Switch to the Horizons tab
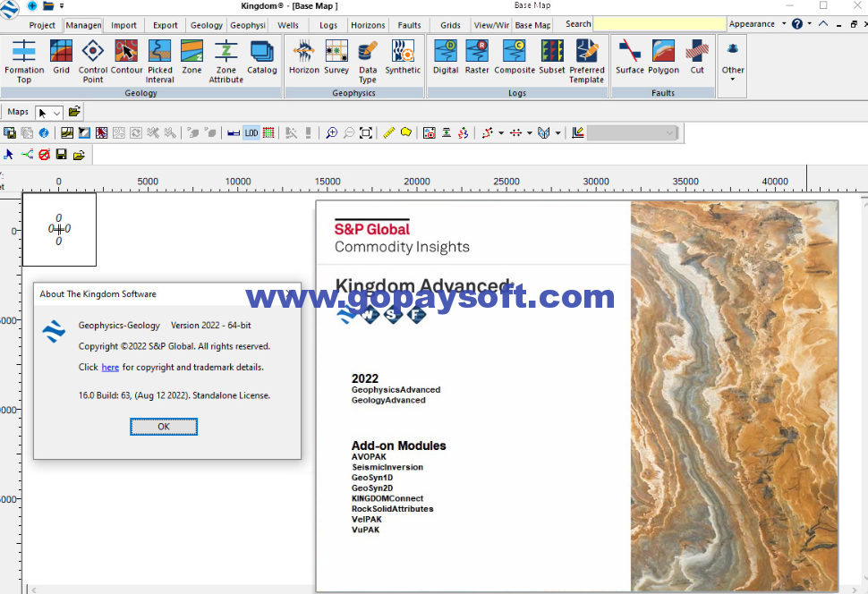The image size is (868, 594). pos(368,25)
